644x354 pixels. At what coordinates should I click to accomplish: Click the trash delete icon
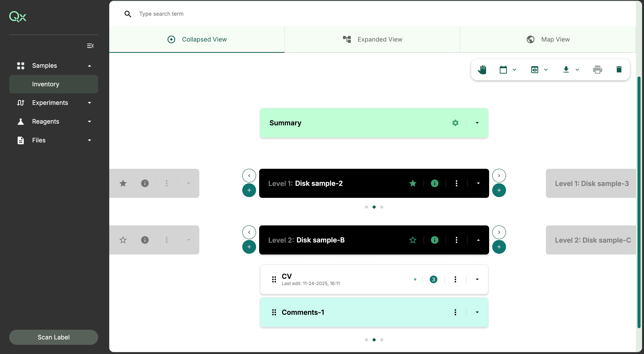[x=619, y=69]
